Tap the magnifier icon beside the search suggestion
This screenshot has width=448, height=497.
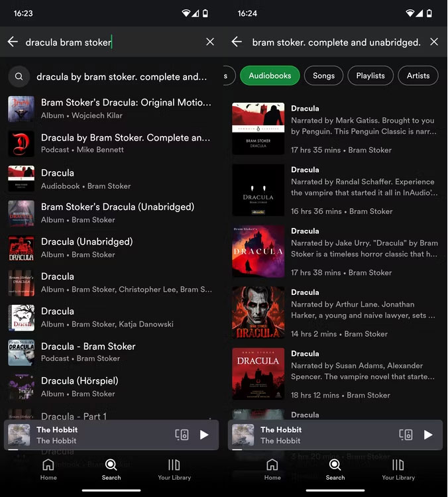point(19,76)
